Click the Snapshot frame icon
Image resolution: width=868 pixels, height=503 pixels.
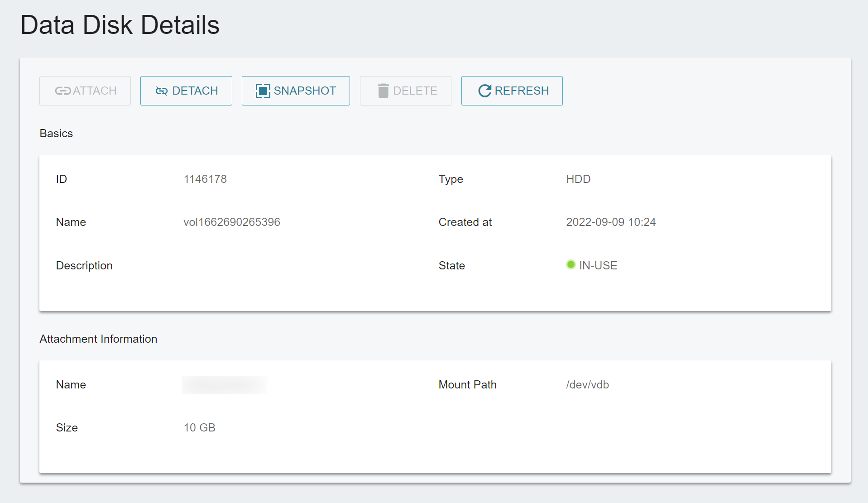(263, 91)
